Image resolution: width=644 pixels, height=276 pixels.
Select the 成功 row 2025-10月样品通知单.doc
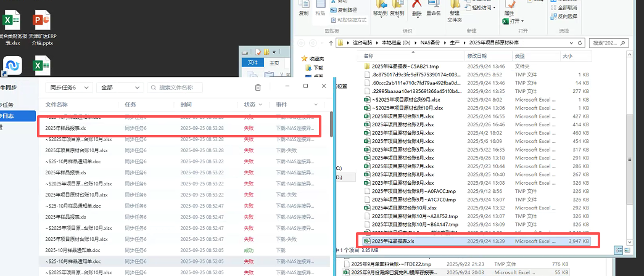[x=184, y=250]
